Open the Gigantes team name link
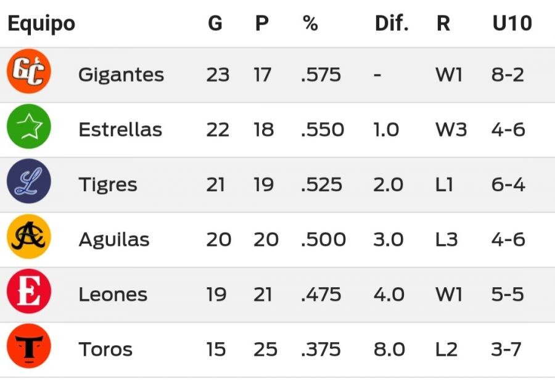The image size is (555, 392). coord(121,75)
